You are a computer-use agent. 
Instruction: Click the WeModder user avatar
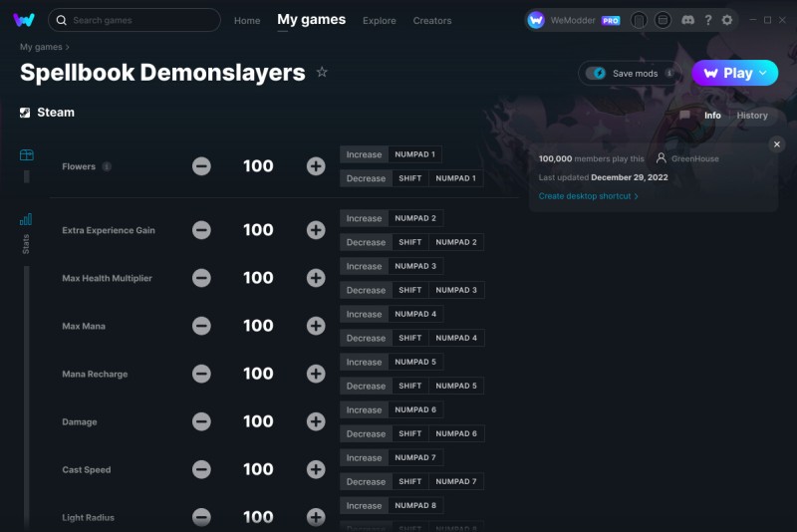536,20
